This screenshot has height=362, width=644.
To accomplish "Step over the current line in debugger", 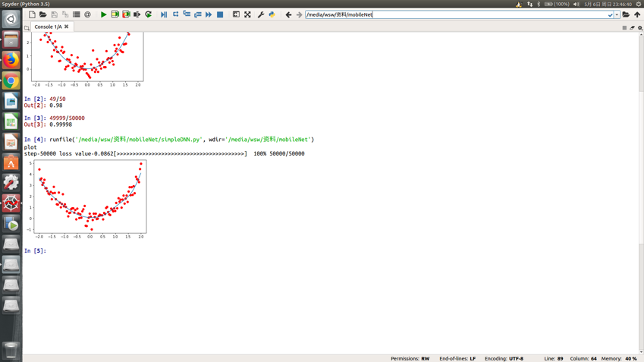I will (x=175, y=14).
